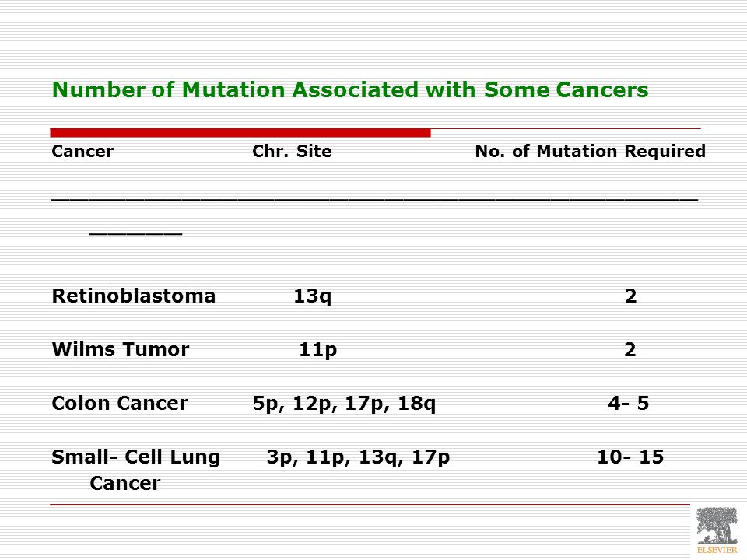Click Wilms Tumor's mutation count '2'
This screenshot has width=747, height=560.
630,350
